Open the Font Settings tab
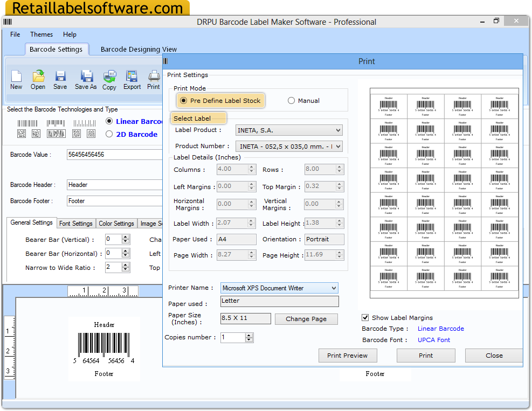Screen dimensions: 532x411 [x=75, y=224]
